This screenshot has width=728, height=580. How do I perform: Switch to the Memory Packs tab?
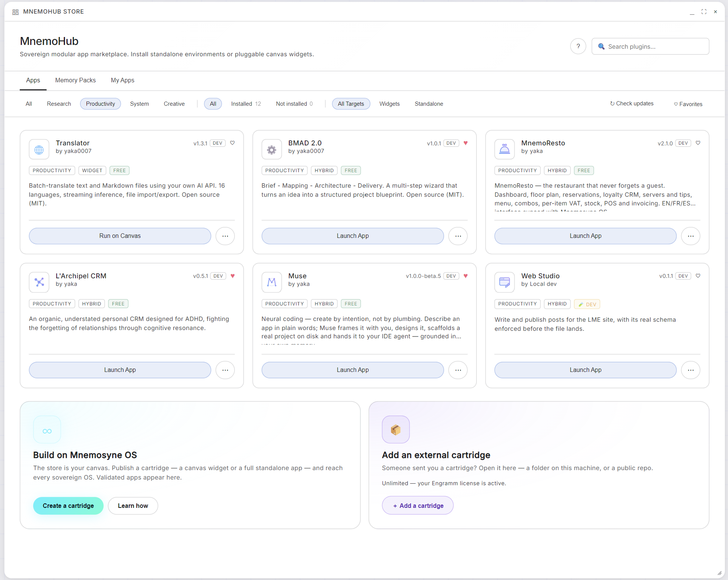click(x=76, y=80)
